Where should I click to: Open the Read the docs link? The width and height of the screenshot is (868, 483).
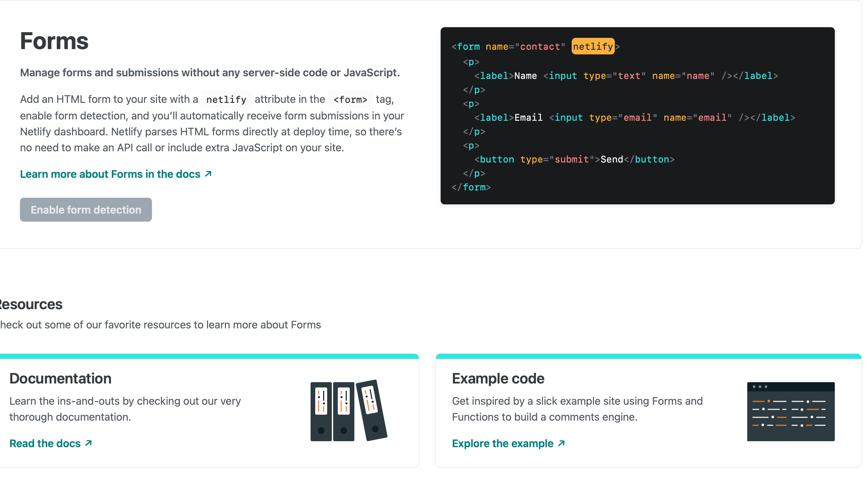tap(51, 443)
